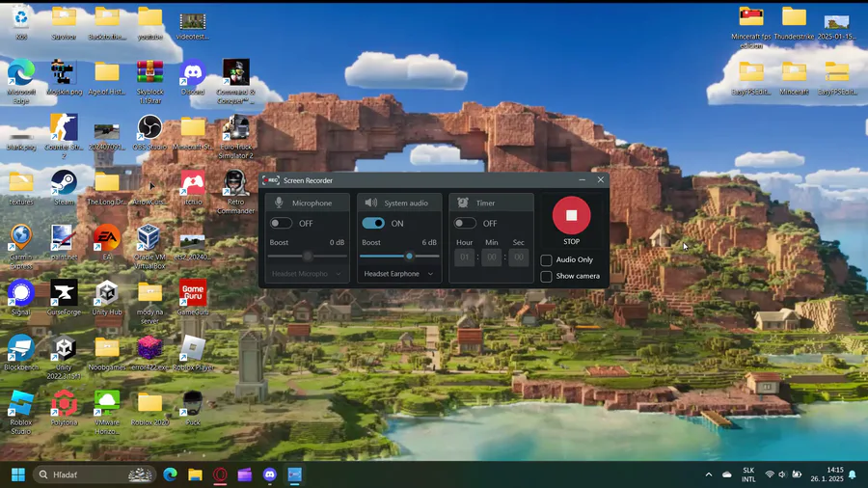Select the Unity Hub desktop shortcut
The width and height of the screenshot is (868, 488).
click(x=107, y=298)
